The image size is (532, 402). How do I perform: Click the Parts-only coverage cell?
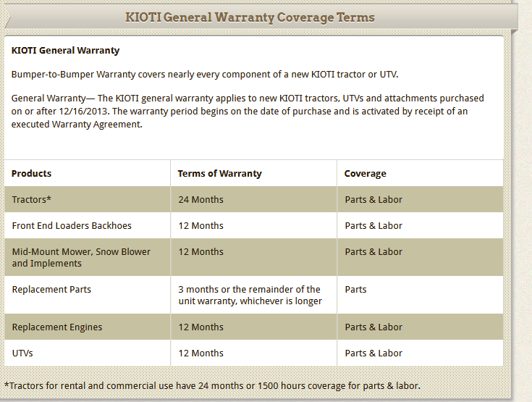pyautogui.click(x=356, y=290)
